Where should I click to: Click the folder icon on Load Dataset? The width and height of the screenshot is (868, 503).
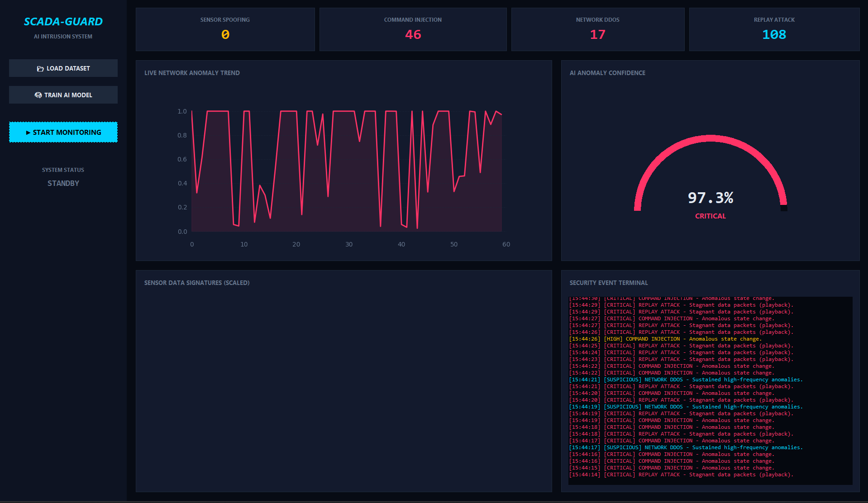[x=40, y=68]
